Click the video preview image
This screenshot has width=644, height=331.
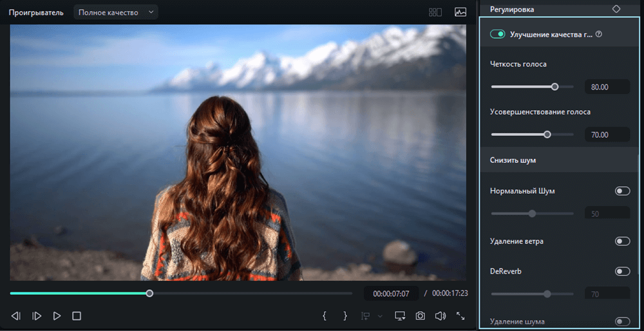238,153
